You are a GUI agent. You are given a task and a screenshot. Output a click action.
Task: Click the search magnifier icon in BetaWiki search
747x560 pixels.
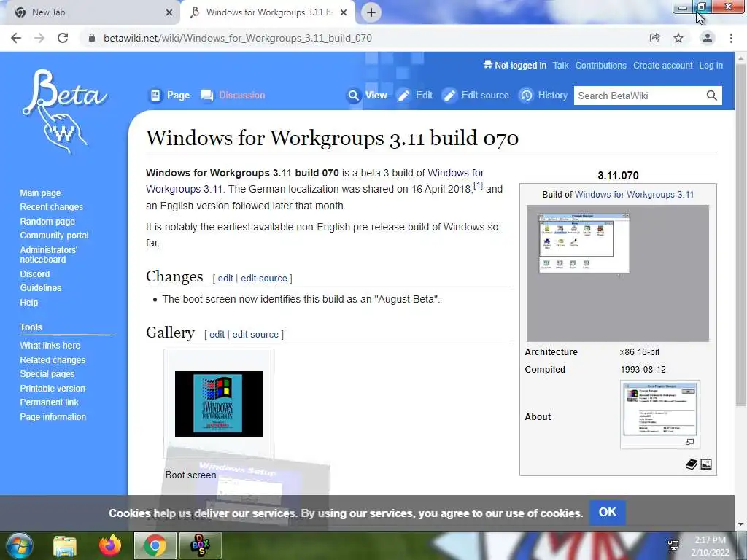(711, 96)
